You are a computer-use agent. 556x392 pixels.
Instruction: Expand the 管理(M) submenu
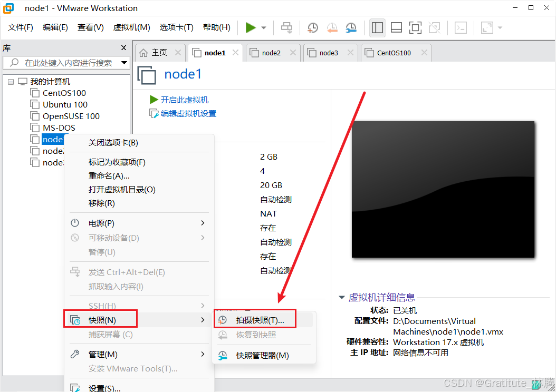tap(140, 355)
